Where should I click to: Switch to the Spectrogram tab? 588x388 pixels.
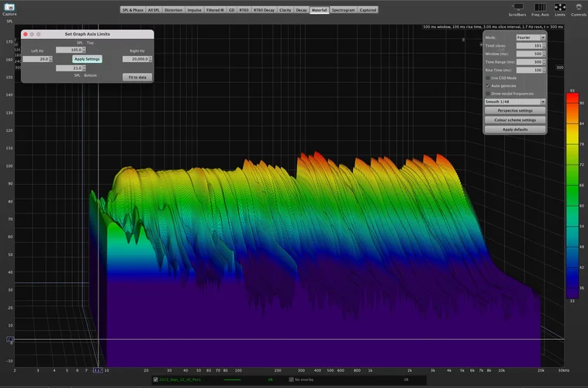click(343, 10)
